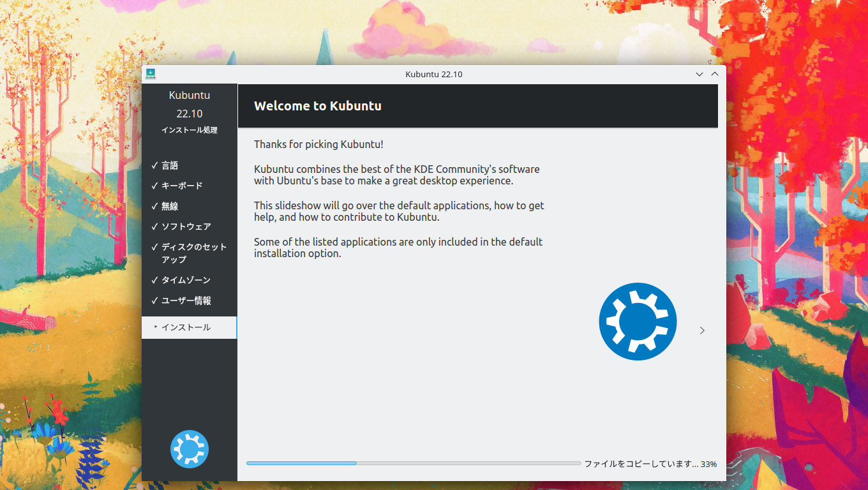Maximize the Kubuntu 22.10 installer window
The width and height of the screenshot is (868, 490).
pos(715,74)
